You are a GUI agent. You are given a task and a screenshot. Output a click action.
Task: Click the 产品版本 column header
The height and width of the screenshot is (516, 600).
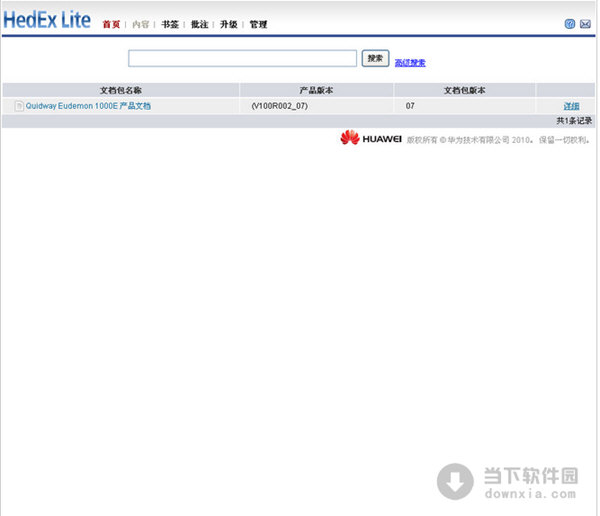[316, 90]
